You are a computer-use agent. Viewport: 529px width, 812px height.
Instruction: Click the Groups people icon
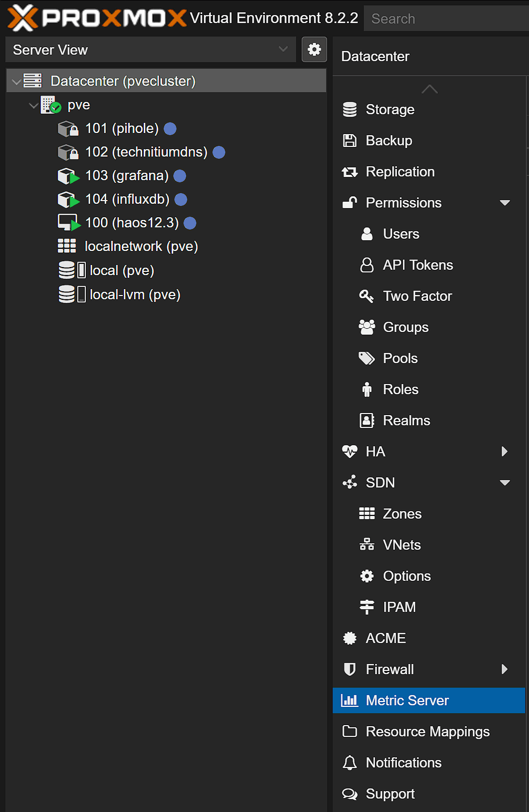pyautogui.click(x=367, y=327)
